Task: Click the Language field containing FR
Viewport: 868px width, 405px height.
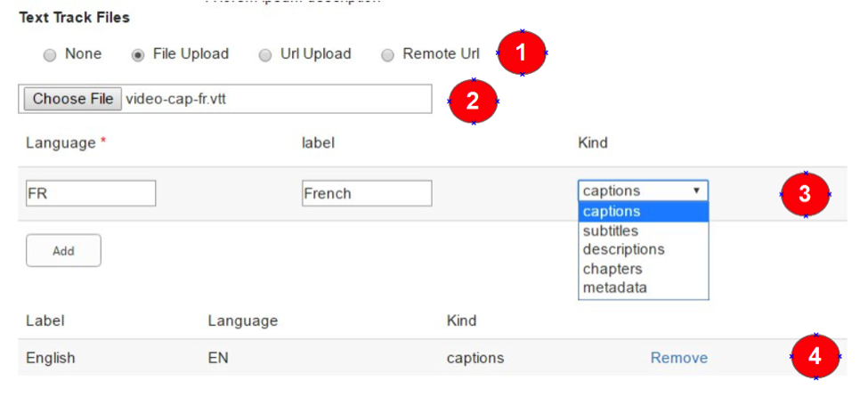Action: pos(91,193)
